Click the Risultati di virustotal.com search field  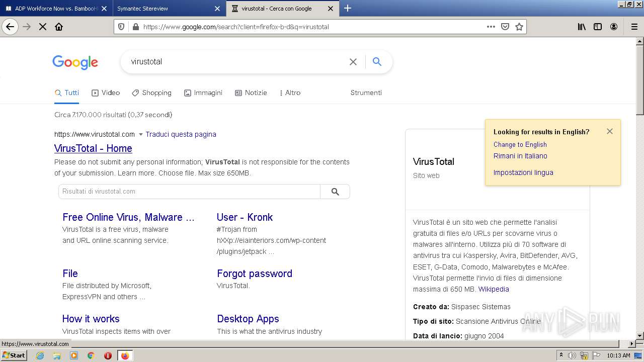(189, 192)
